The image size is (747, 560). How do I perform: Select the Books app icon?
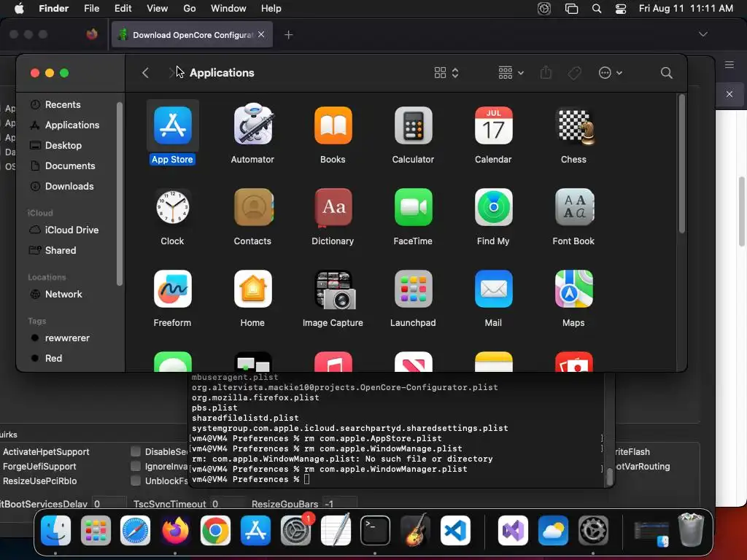point(333,125)
